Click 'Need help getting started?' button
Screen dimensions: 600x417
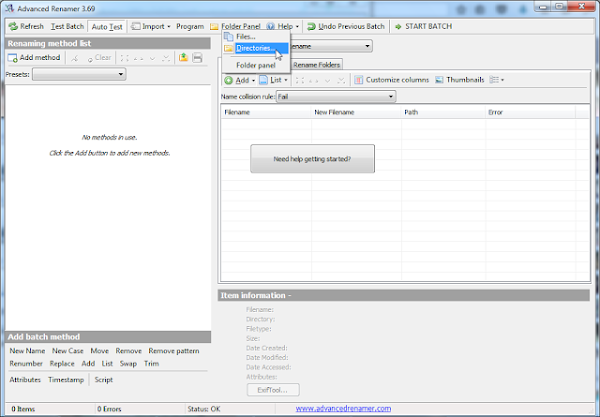coord(312,159)
